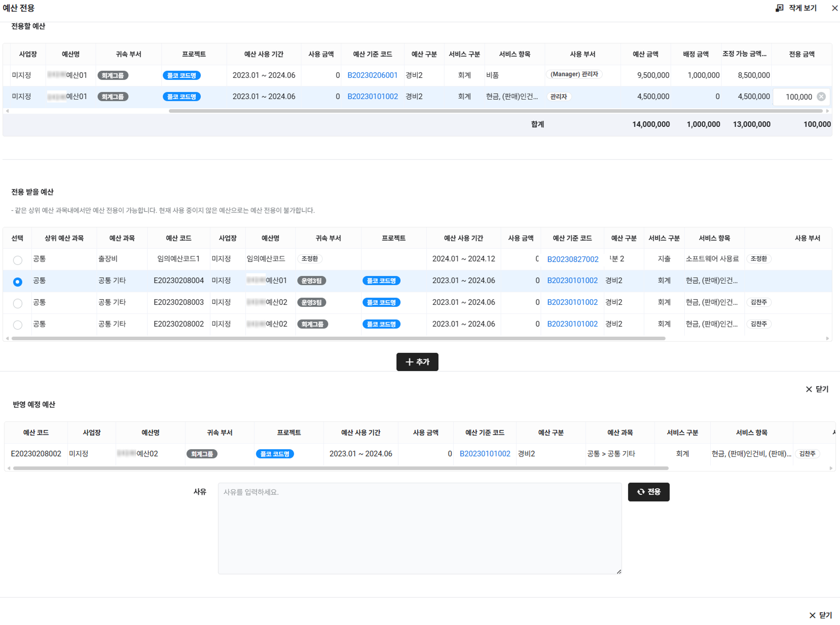Clear the 100,000 transfer amount with X icon
The width and height of the screenshot is (840, 625).
(821, 97)
